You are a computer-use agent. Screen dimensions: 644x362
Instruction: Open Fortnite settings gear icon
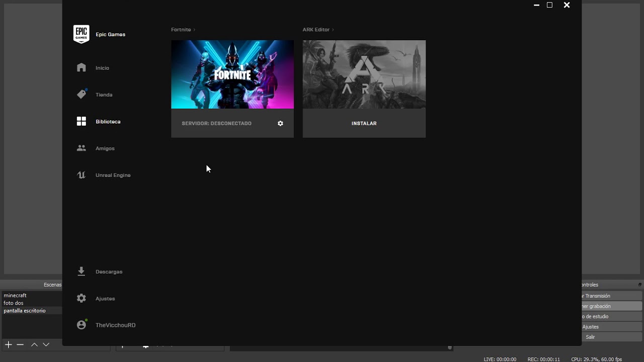280,123
